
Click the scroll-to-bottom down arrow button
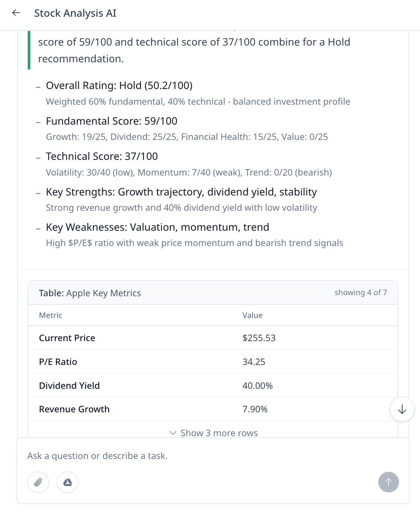tap(402, 409)
